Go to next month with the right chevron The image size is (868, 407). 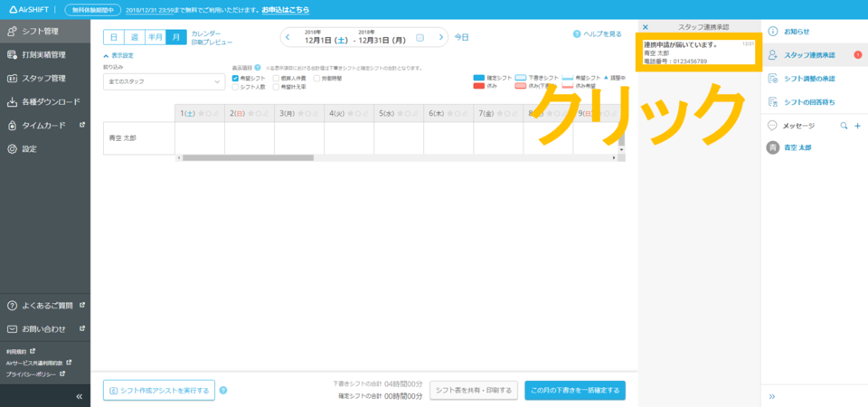click(441, 37)
